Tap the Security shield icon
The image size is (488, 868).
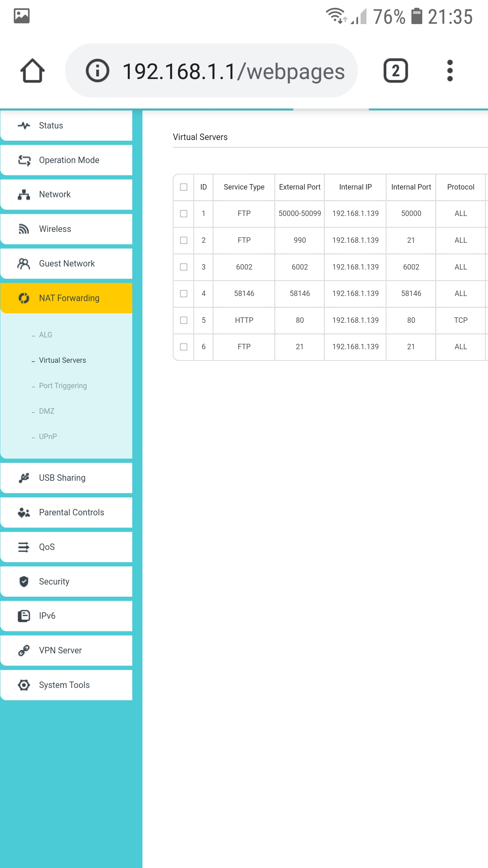point(24,581)
